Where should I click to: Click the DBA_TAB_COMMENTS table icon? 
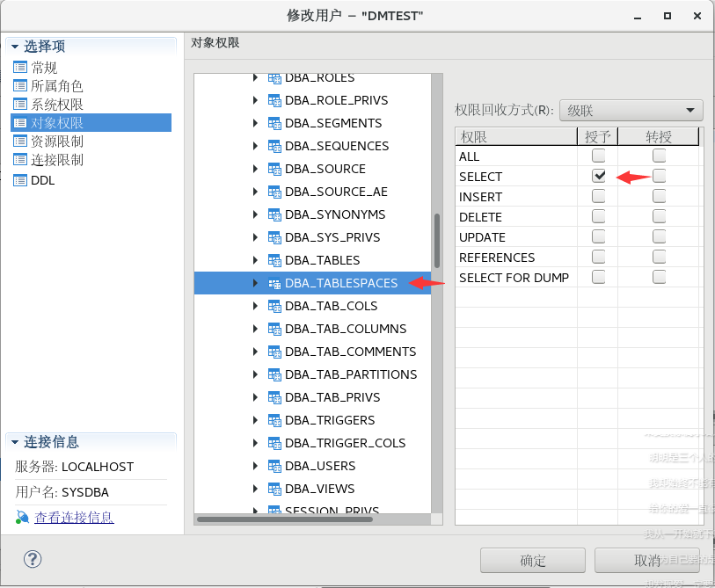274,352
